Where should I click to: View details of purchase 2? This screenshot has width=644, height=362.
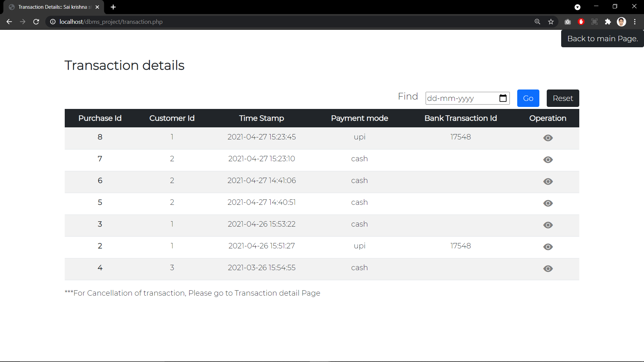tap(548, 247)
